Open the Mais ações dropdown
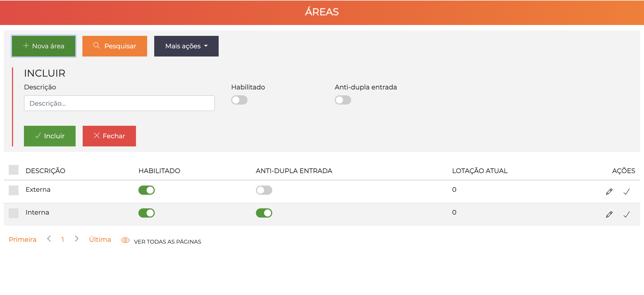Screen dimensions: 644x295 (186, 46)
